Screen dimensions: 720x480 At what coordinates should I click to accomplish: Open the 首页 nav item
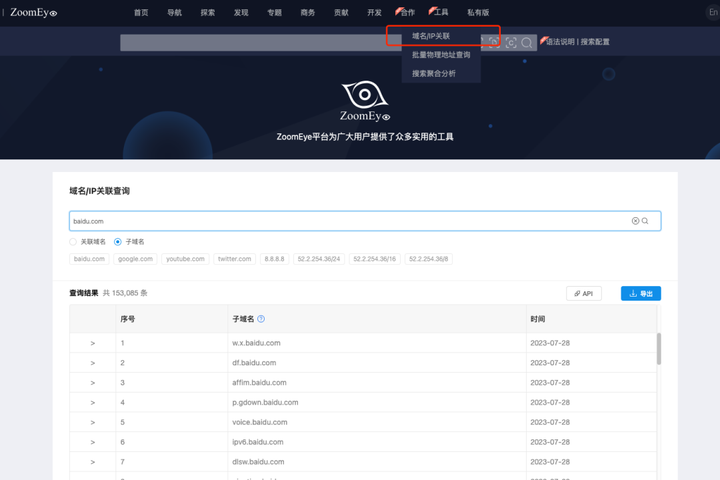pyautogui.click(x=141, y=12)
